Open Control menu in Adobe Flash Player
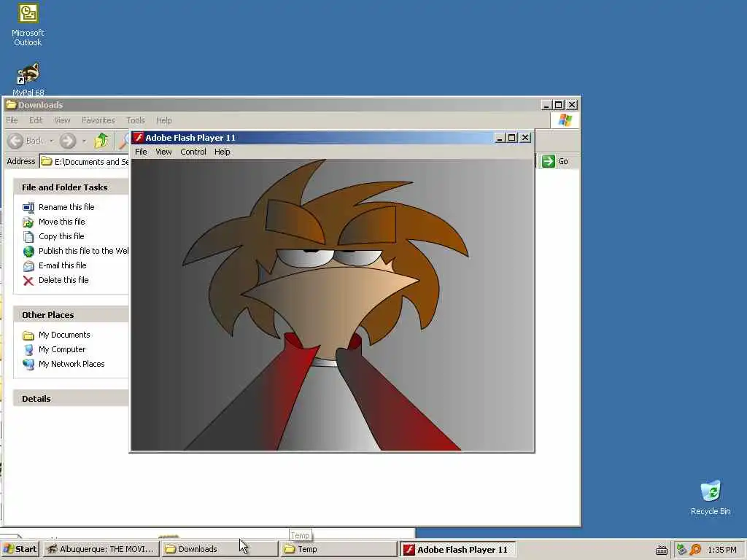This screenshot has height=560, width=747. click(x=193, y=152)
